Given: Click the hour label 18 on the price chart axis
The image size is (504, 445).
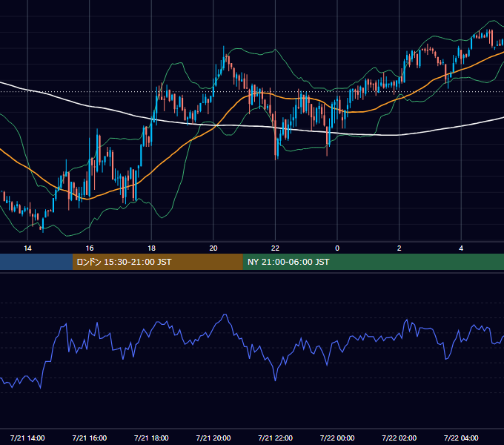Looking at the screenshot, I should pyautogui.click(x=151, y=248).
